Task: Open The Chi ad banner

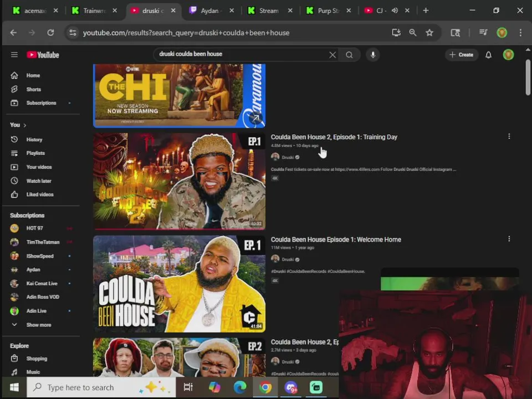Action: tap(179, 96)
